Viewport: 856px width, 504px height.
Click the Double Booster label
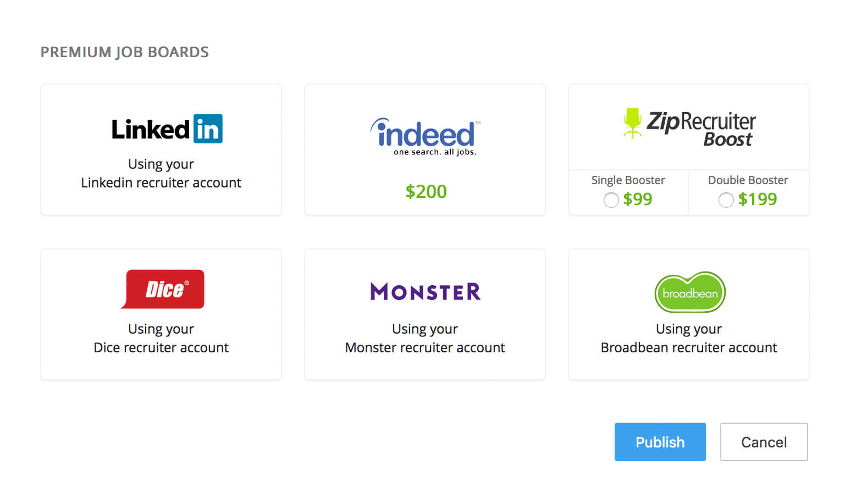tap(748, 180)
